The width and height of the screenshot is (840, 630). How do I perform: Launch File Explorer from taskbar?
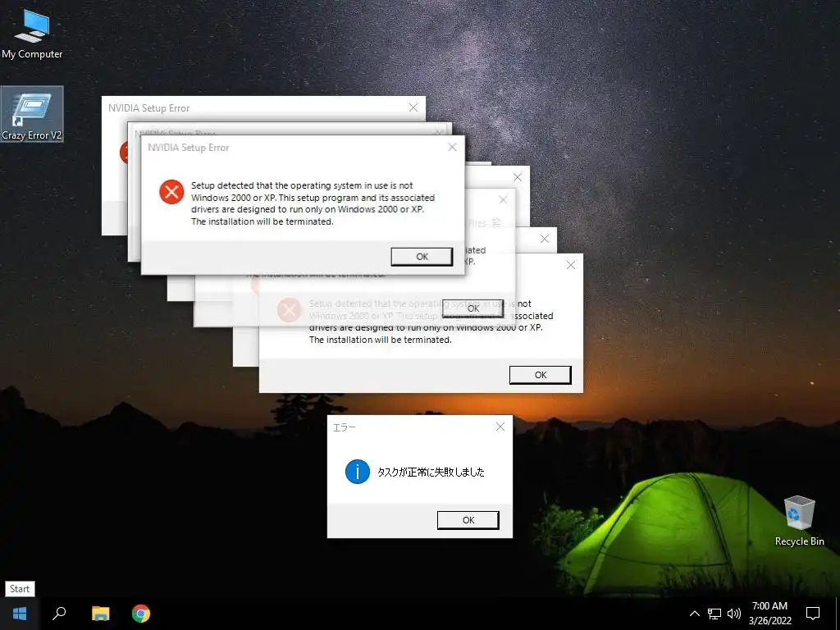pos(100,614)
